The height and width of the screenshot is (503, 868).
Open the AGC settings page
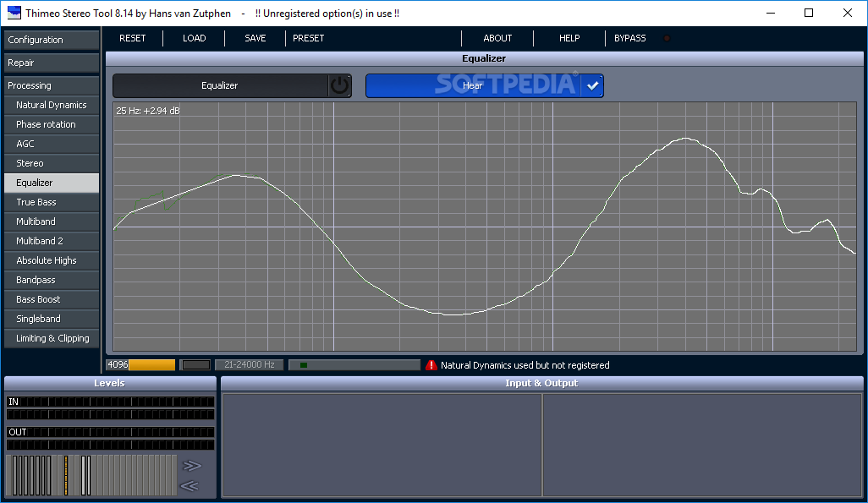pyautogui.click(x=52, y=144)
